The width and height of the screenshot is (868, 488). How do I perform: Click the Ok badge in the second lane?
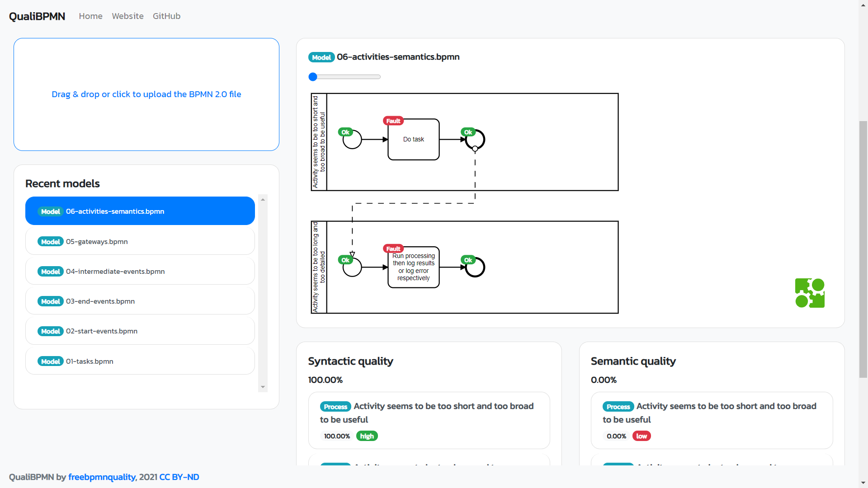tap(345, 259)
